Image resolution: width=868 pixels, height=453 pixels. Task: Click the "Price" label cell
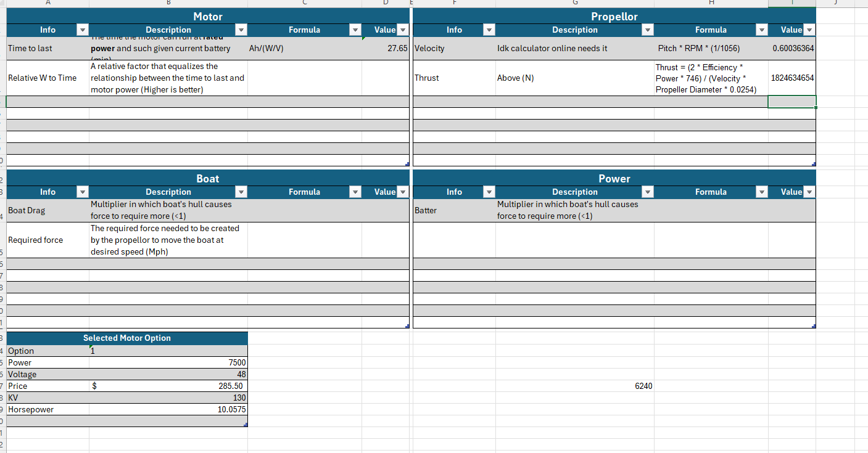(48, 386)
